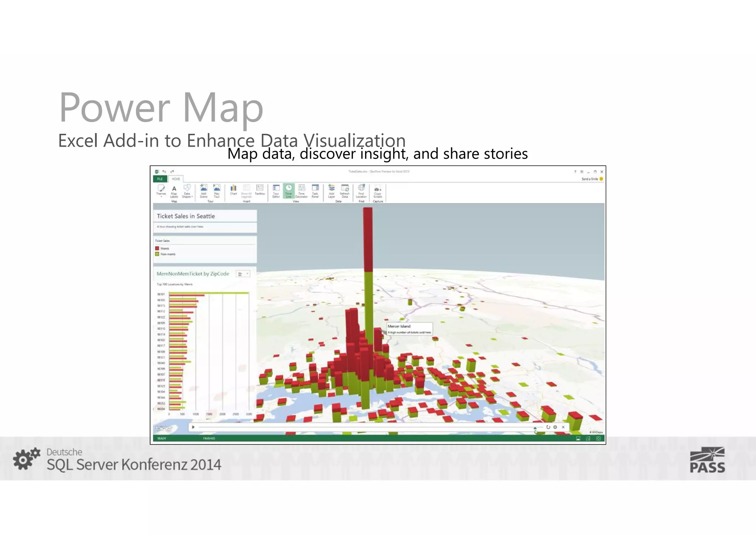Click the Mercer Island annotation box

pyautogui.click(x=410, y=329)
